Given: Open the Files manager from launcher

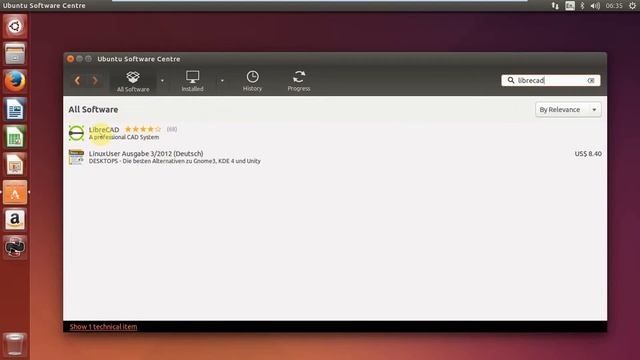Looking at the screenshot, I should [15, 53].
